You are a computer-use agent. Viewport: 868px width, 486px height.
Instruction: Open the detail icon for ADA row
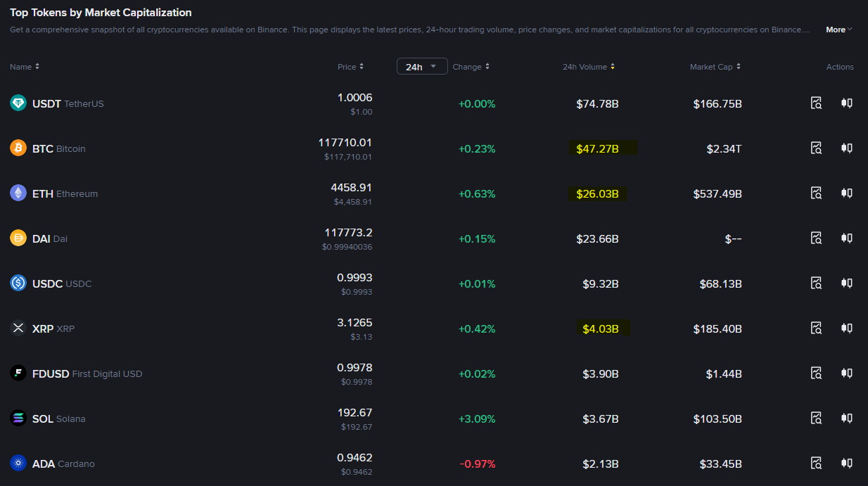point(816,463)
